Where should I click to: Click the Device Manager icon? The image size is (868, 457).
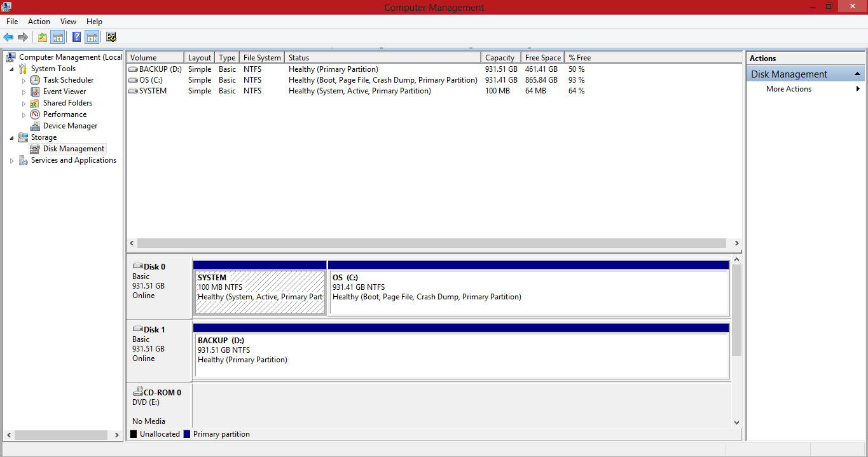click(35, 126)
